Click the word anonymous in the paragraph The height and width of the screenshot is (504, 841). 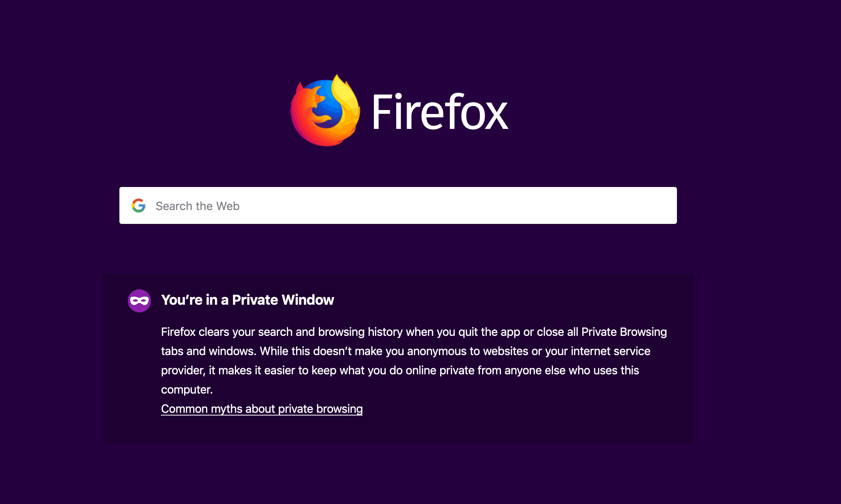[x=437, y=351]
